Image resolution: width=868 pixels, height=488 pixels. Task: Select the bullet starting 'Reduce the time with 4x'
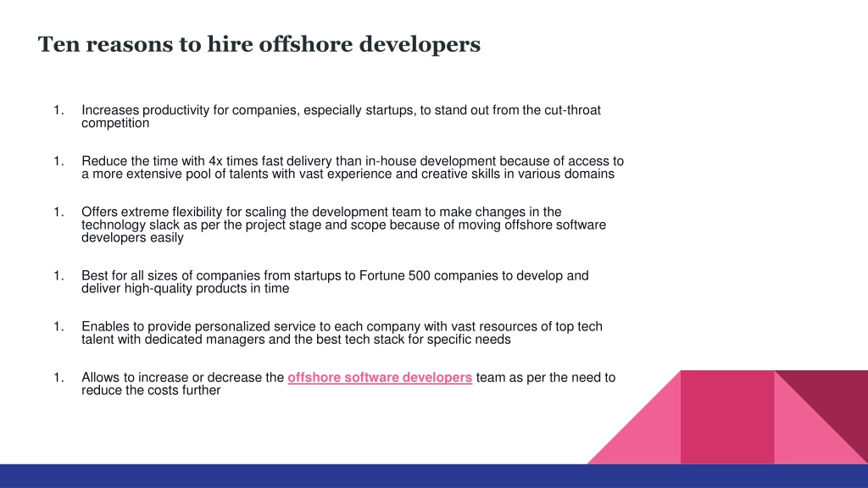point(353,167)
